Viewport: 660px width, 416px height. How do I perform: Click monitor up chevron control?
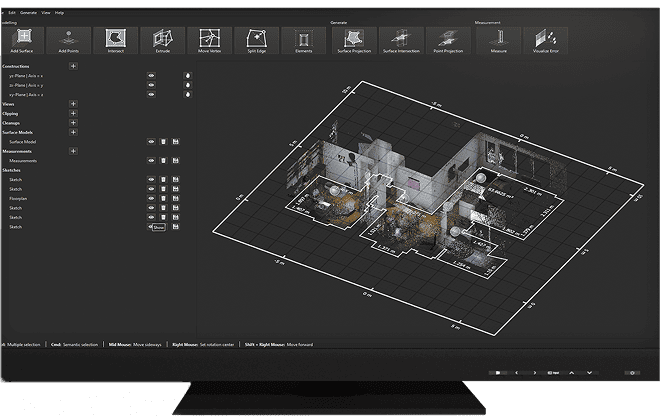[x=572, y=373]
